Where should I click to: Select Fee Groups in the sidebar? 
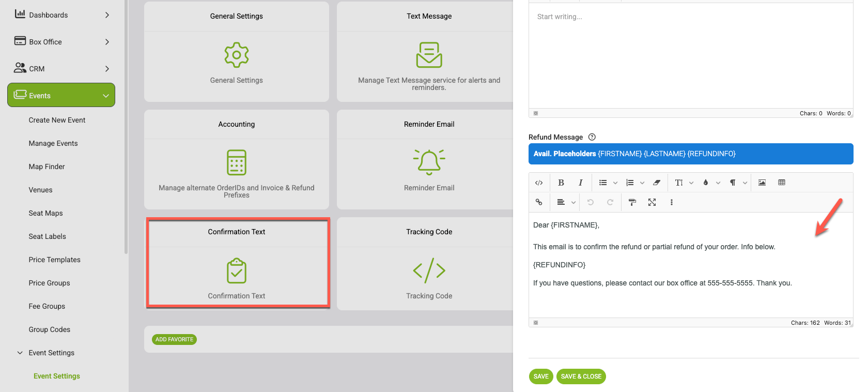47,306
